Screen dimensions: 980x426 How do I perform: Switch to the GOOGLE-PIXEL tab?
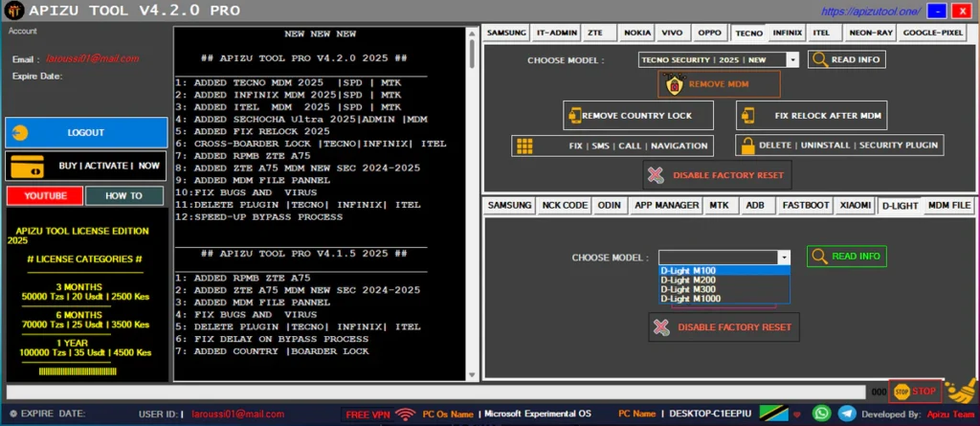(x=932, y=33)
